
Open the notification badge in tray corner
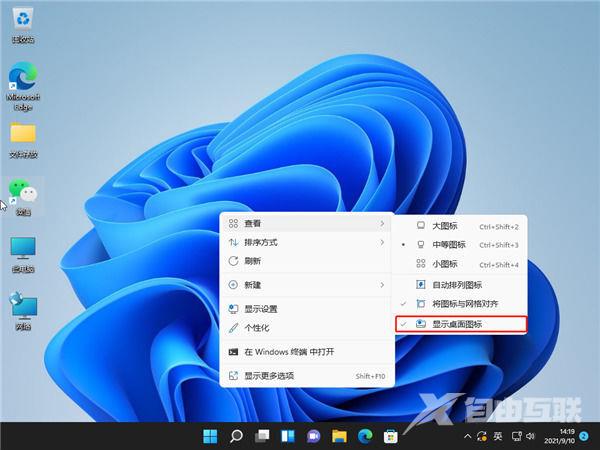584,436
